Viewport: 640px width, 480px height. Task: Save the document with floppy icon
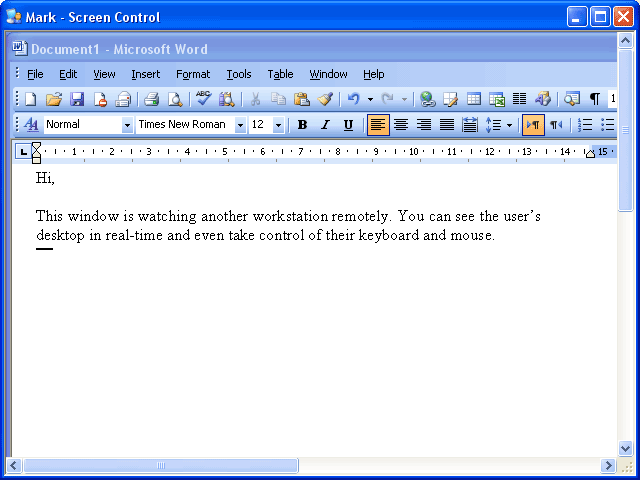pyautogui.click(x=77, y=99)
